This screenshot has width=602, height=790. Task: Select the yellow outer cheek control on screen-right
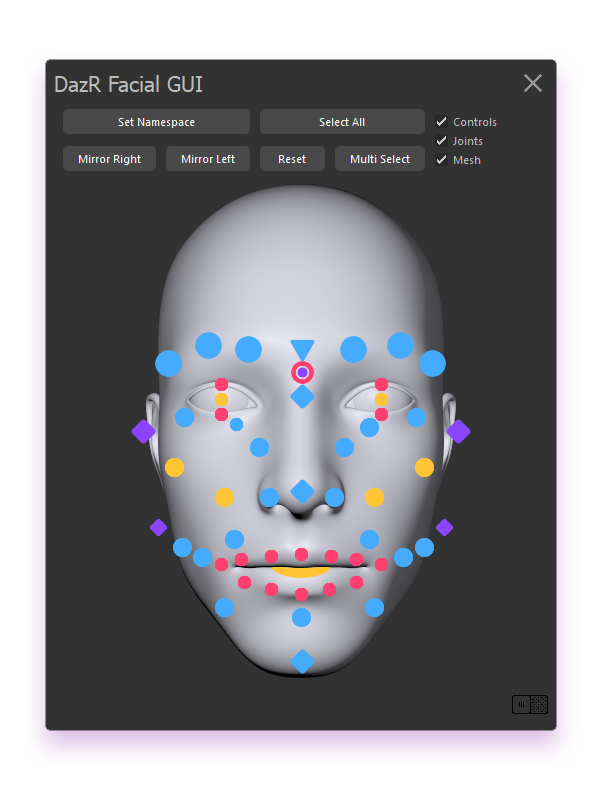[x=424, y=468]
